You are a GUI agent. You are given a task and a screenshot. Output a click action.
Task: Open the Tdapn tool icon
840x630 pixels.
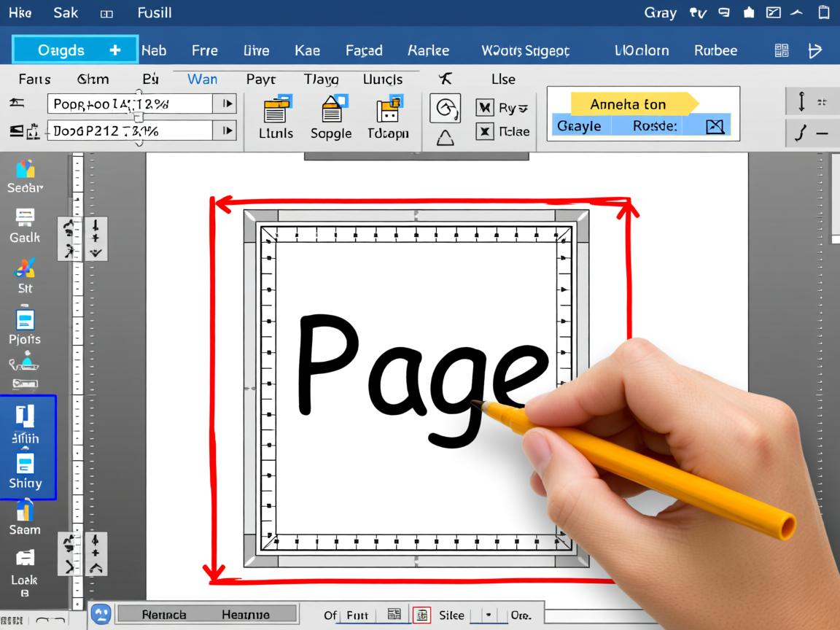point(388,109)
